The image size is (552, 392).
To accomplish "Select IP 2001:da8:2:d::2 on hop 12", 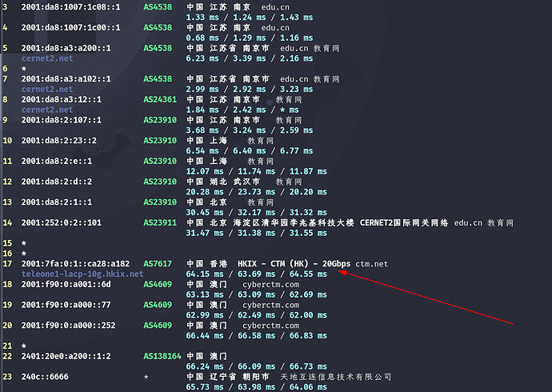I will click(x=56, y=182).
